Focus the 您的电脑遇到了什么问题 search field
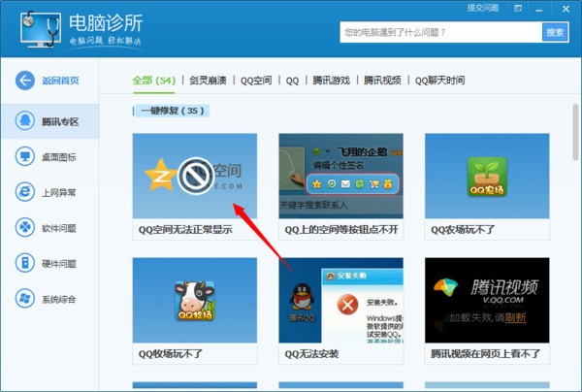Screen dimensions: 582x392 (441, 32)
